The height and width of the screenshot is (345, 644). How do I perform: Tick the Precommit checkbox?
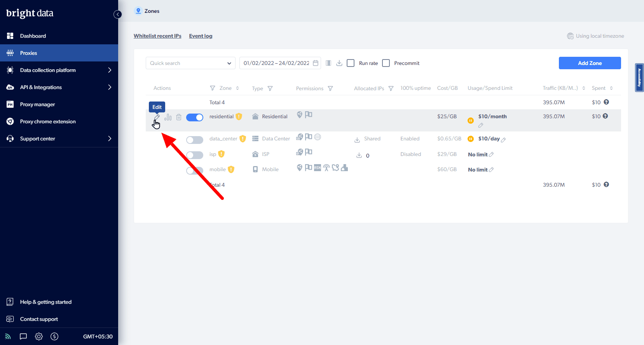coord(386,63)
